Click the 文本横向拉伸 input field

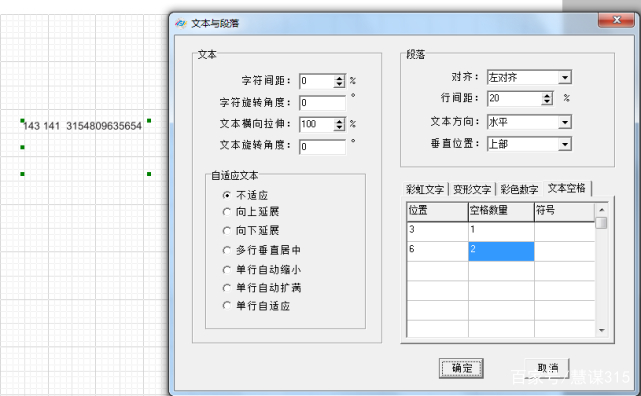pyautogui.click(x=317, y=124)
